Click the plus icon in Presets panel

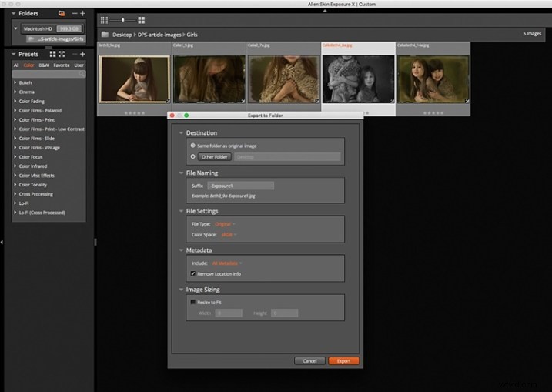pos(83,55)
